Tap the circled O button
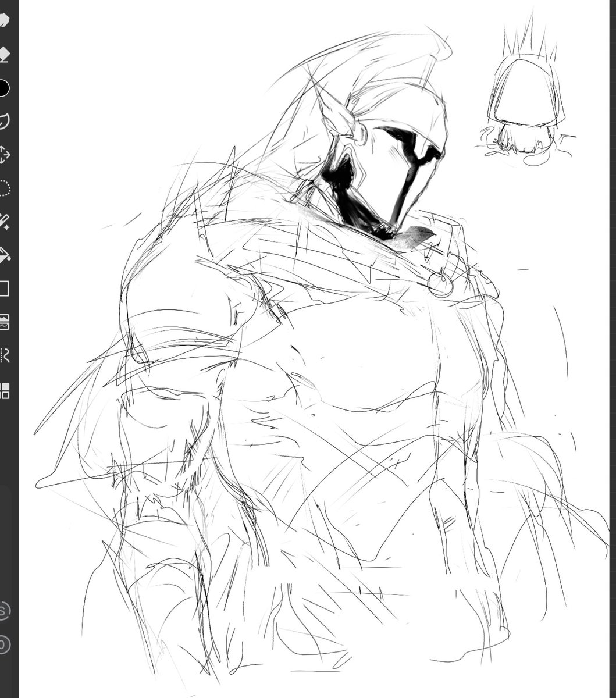 point(5,644)
